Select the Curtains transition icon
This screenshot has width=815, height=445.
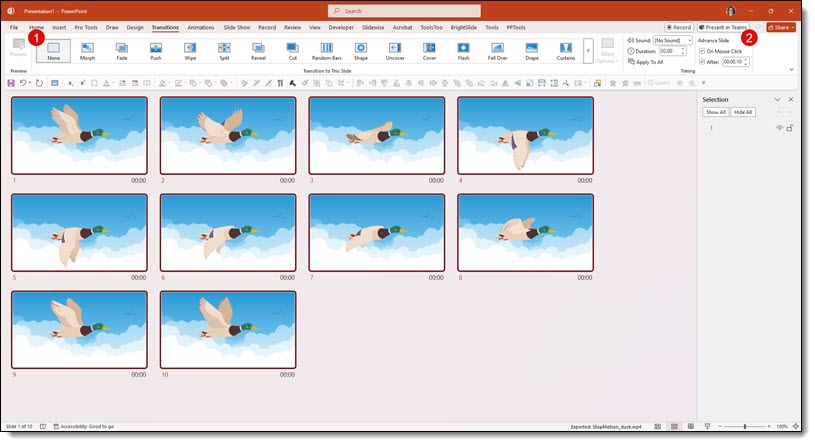click(566, 48)
